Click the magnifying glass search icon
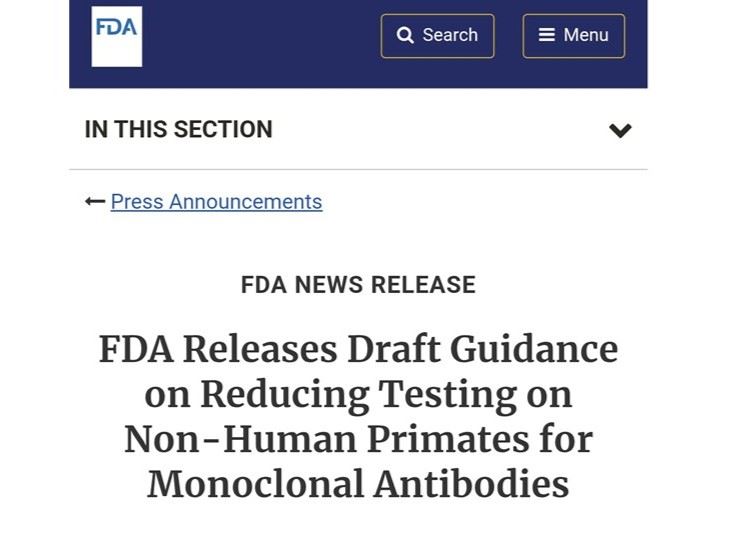The height and width of the screenshot is (548, 730). 405,36
